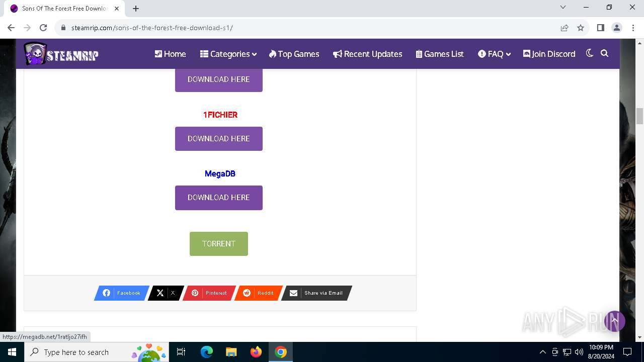Open Firefox from taskbar
644x362 pixels.
256,352
